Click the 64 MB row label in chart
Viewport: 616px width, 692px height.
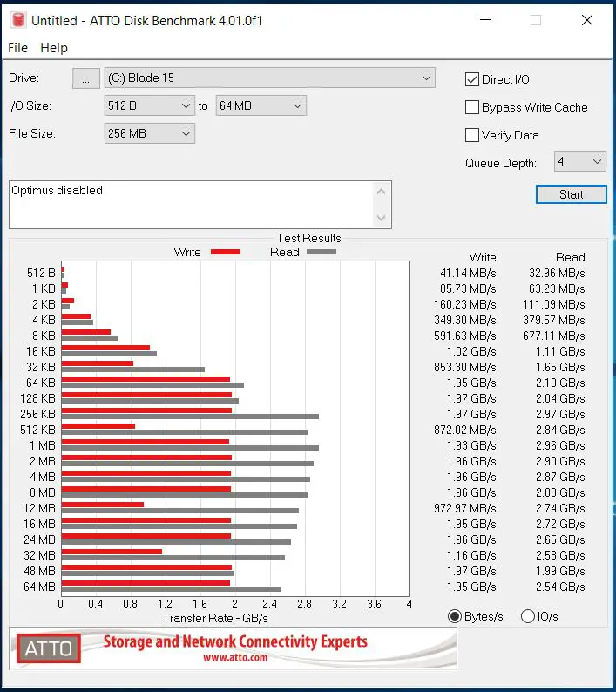coord(40,587)
